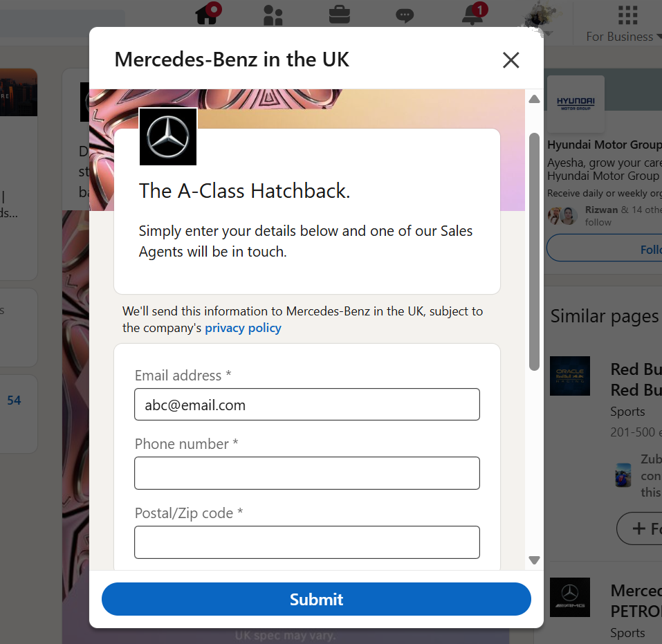662x644 pixels.
Task: Click the Mercedes-AMG Petronas page logo
Action: [570, 597]
